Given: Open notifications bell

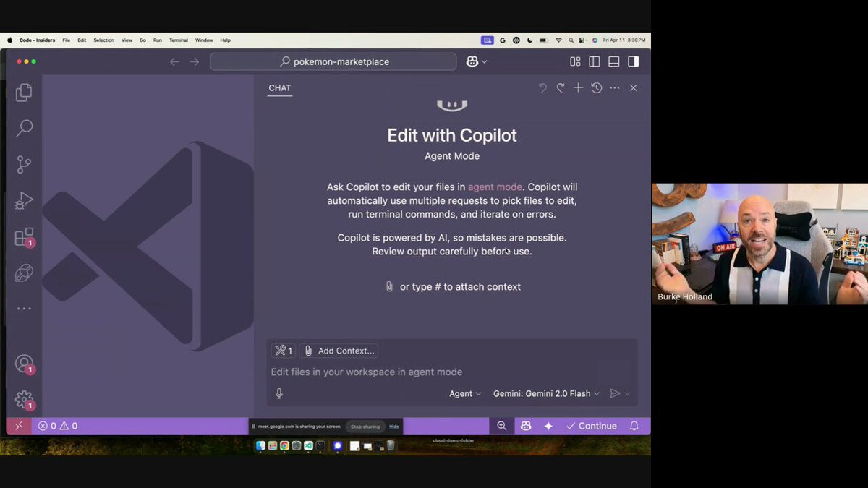Looking at the screenshot, I should pos(634,426).
